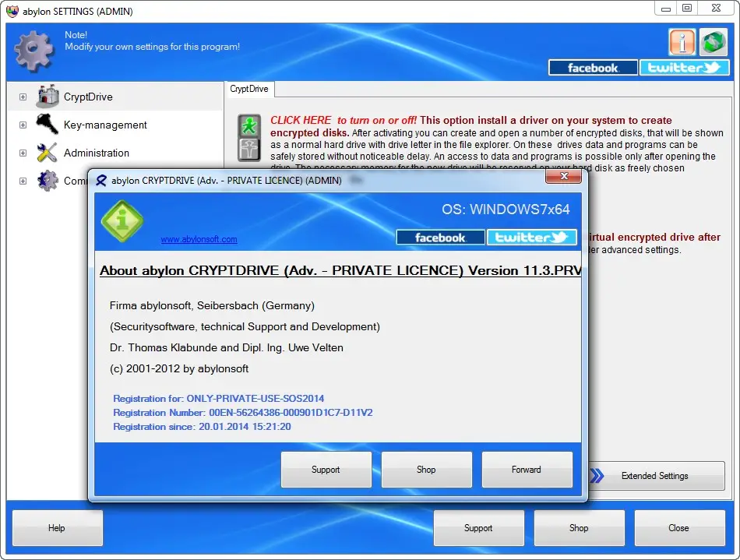740x560 pixels.
Task: Click the partially hidden gear tree icon
Action: (x=48, y=181)
